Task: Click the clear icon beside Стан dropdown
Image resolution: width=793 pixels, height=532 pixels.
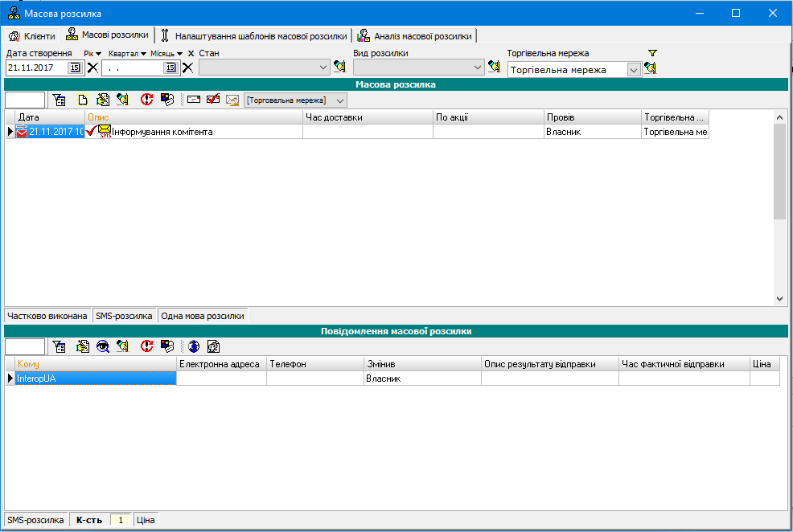Action: tap(339, 68)
